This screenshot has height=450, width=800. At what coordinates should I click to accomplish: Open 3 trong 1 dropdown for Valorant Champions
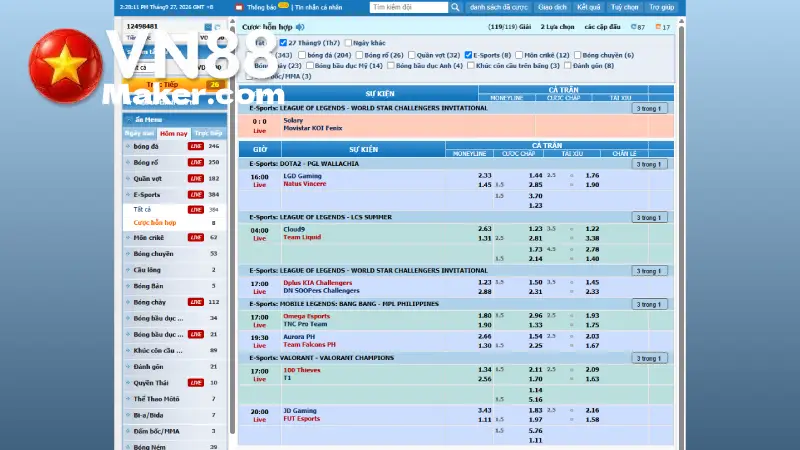click(649, 359)
